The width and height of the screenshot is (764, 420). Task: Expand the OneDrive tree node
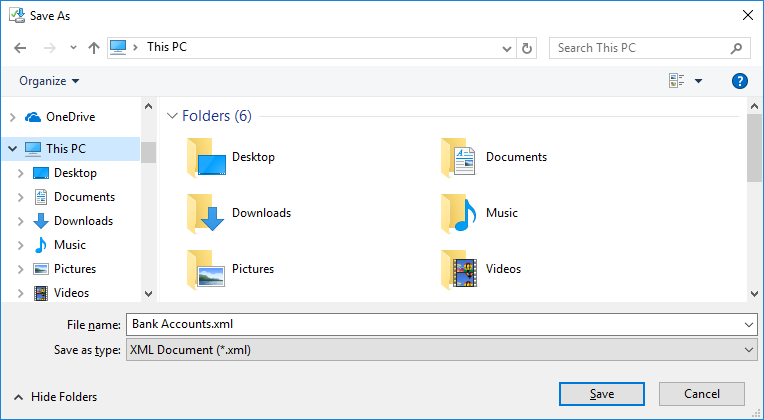pos(12,117)
